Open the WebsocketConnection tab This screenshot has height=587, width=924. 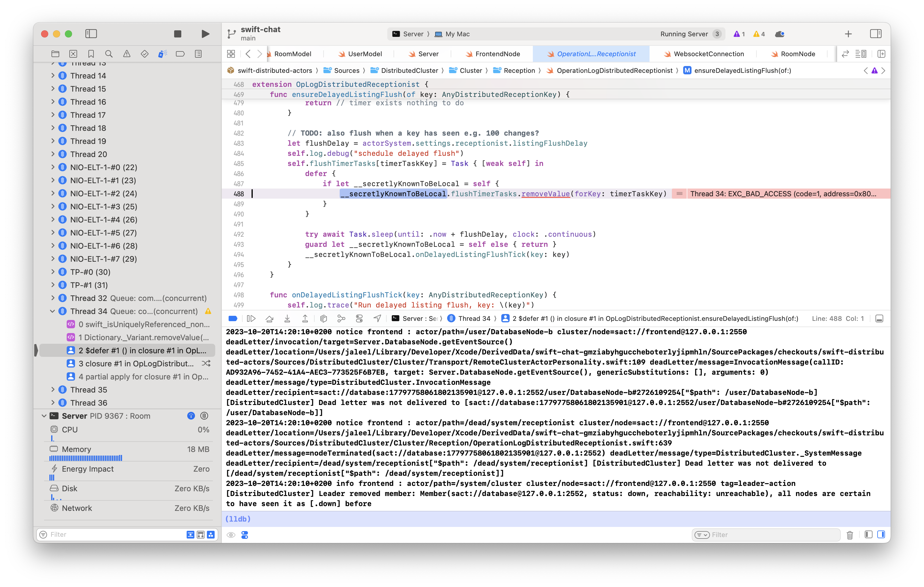click(x=706, y=54)
